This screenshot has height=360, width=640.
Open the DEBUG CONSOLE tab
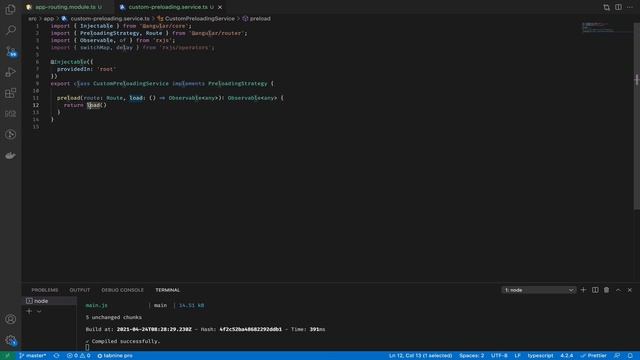tap(122, 290)
